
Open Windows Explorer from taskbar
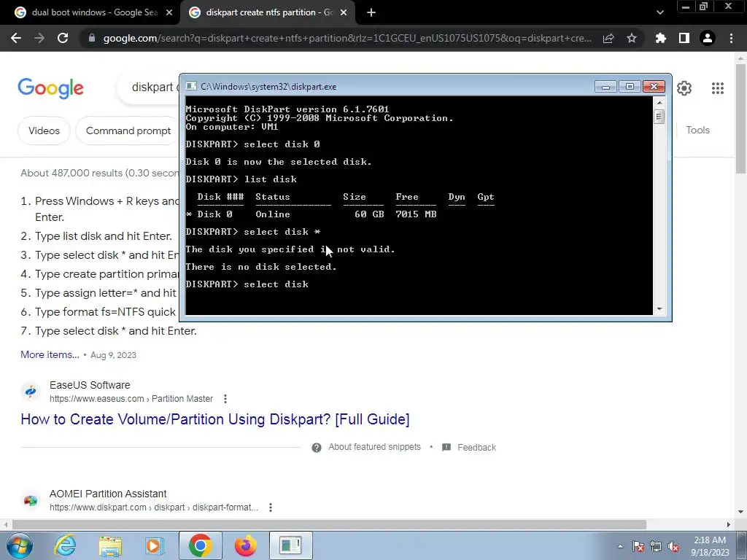coord(111,545)
